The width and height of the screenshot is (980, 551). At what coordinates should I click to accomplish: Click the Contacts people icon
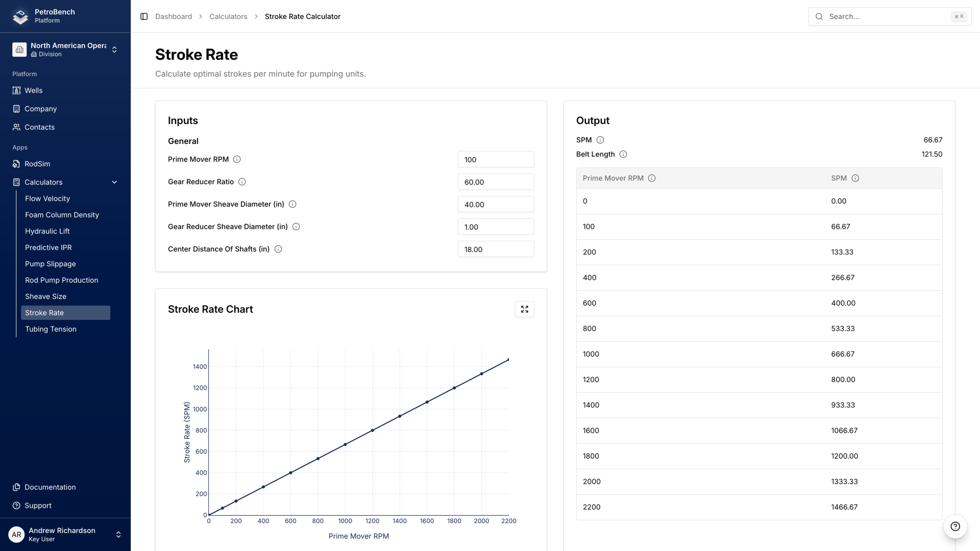tap(16, 127)
